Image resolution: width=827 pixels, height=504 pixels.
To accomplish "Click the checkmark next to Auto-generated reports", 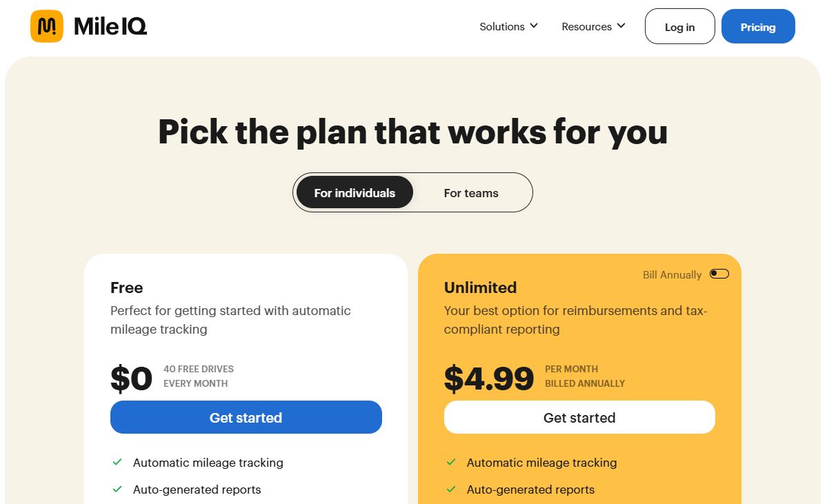I will tap(117, 490).
